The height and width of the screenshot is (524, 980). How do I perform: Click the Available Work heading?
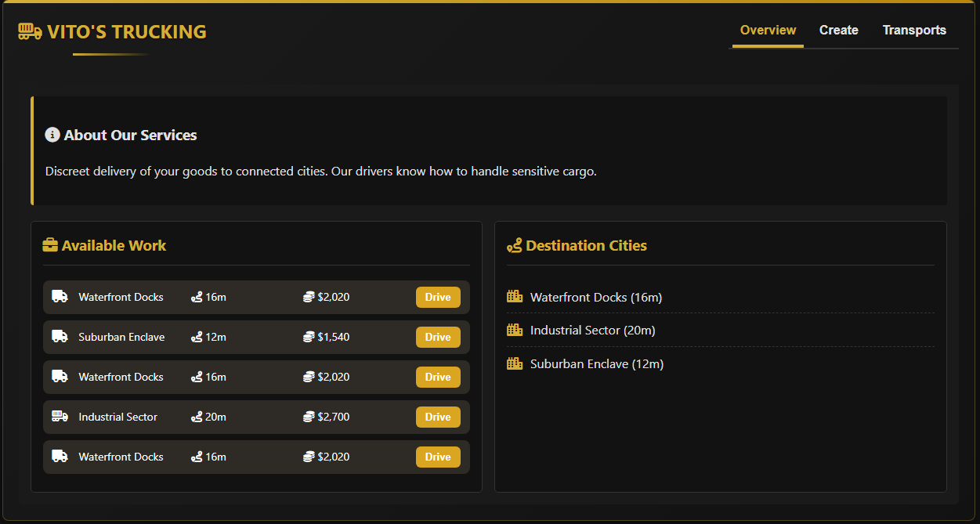coord(114,246)
